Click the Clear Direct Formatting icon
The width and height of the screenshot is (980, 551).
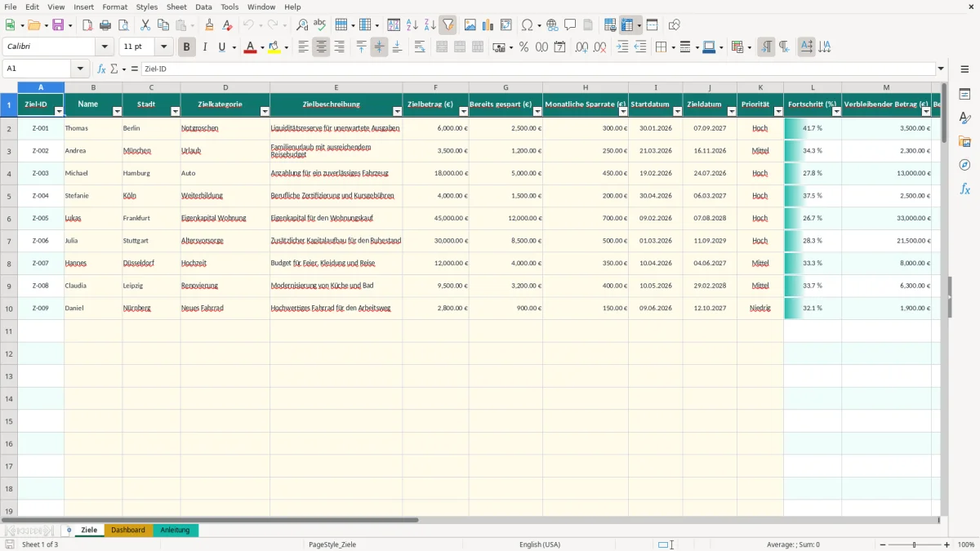pos(227,25)
